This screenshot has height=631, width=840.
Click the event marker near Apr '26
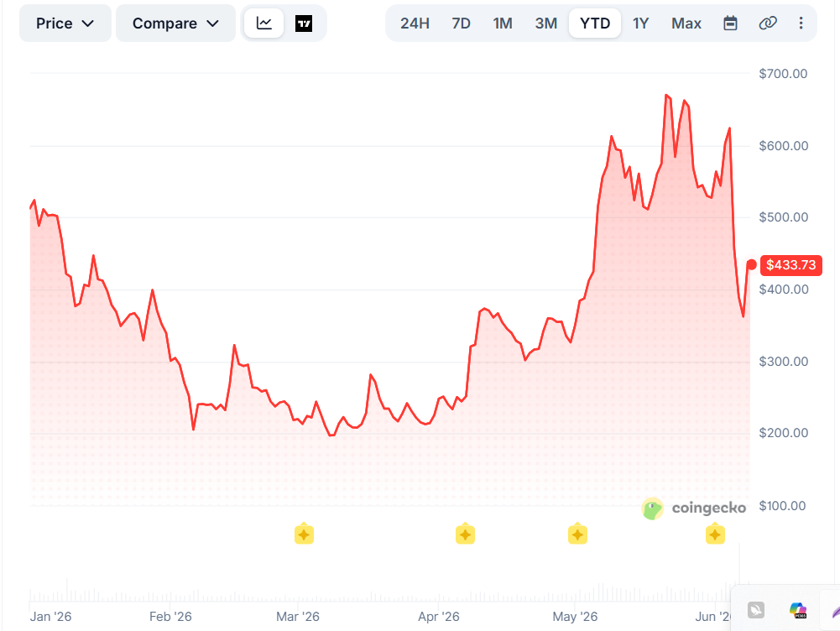[465, 534]
